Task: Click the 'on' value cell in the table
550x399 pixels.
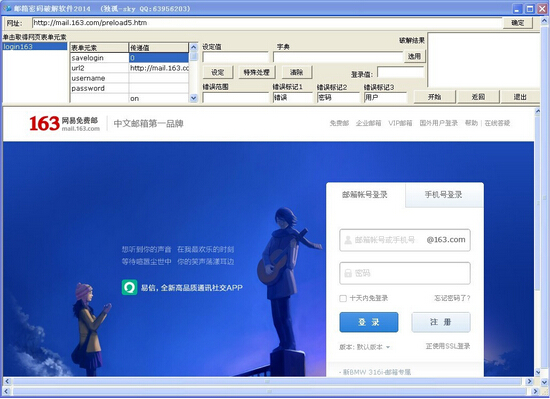Action: tap(159, 99)
